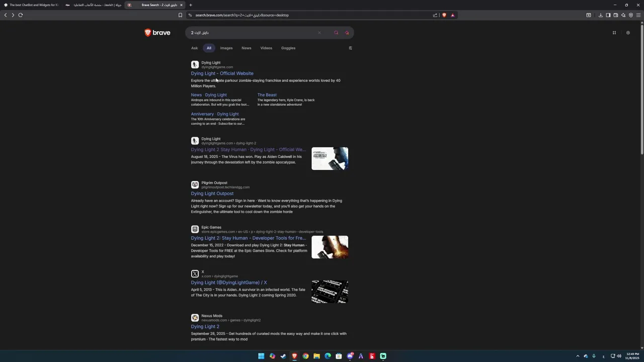Screen dimensions: 644x362
Task: Select the All results tab
Action: (209, 48)
